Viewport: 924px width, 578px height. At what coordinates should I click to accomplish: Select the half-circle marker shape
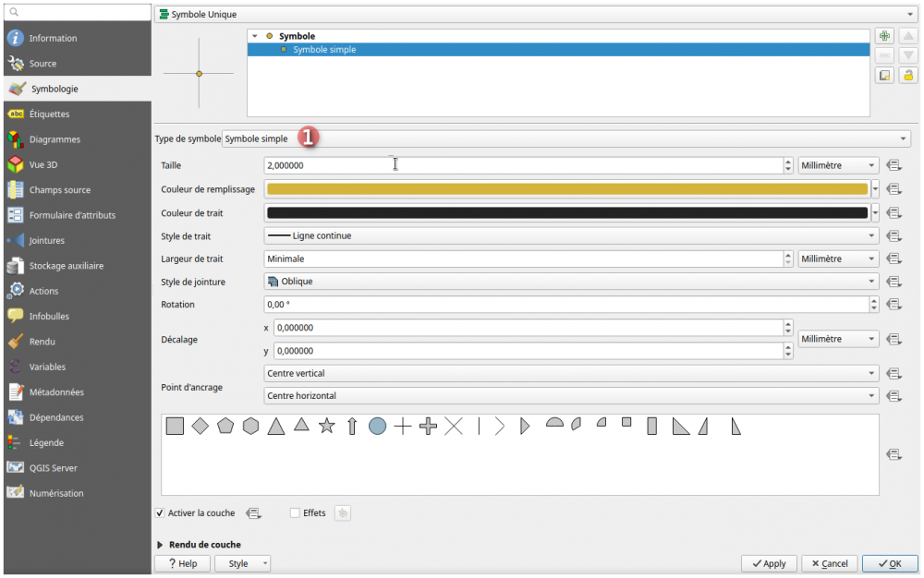coord(554,423)
